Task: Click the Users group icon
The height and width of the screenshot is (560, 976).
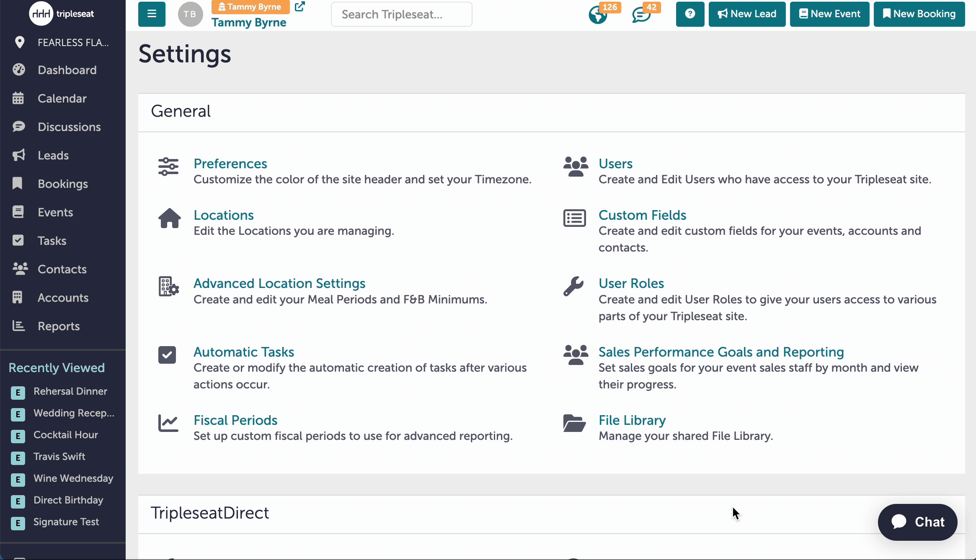Action: click(x=576, y=167)
